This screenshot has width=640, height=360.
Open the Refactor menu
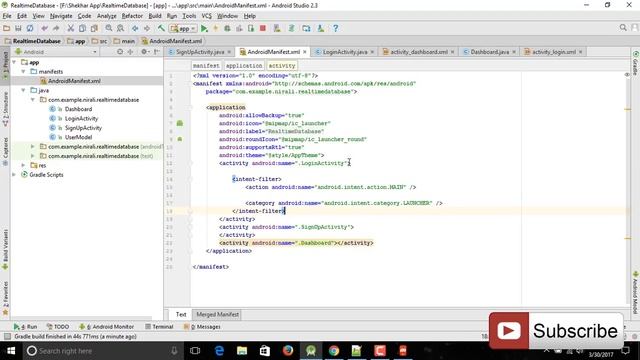coord(132,16)
